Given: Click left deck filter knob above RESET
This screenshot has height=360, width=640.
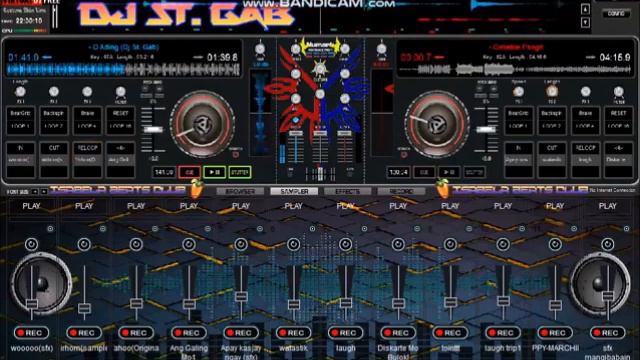Looking at the screenshot, I should click(120, 92).
